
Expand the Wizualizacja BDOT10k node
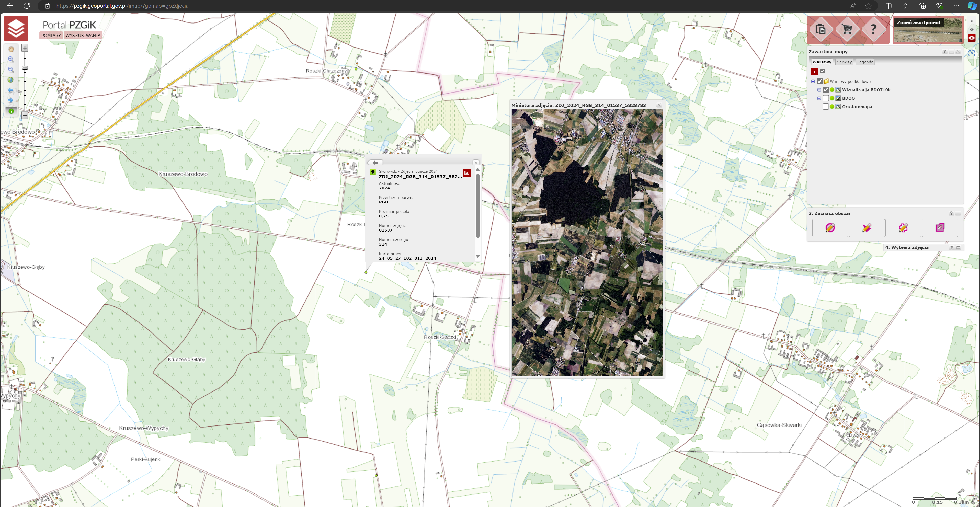[x=819, y=90]
